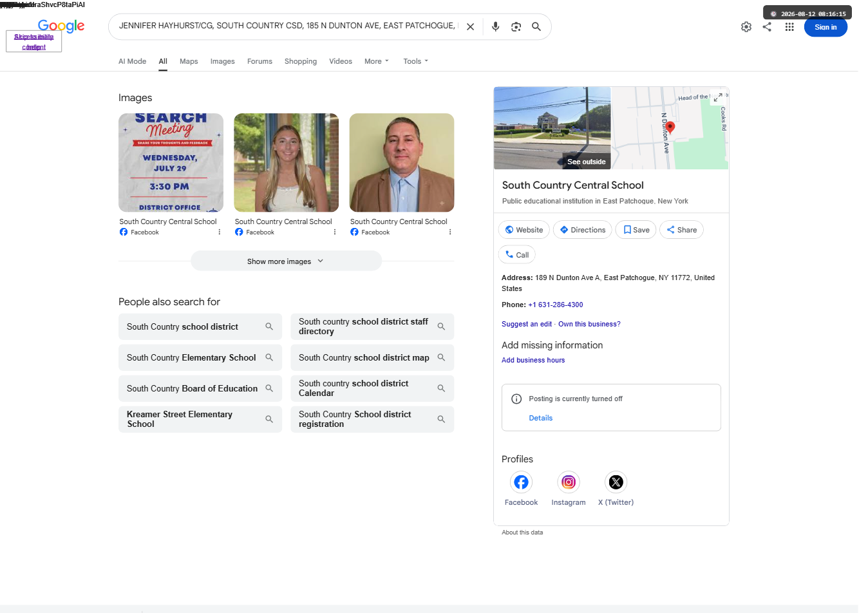Click search icon beside 'Kreamer Street Elementary School'
The height and width of the screenshot is (613, 868).
coord(269,419)
